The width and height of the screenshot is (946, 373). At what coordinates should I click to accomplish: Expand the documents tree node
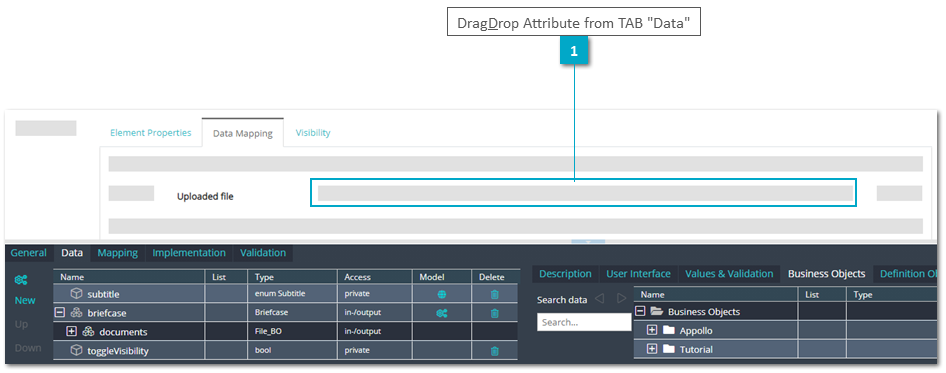click(71, 331)
